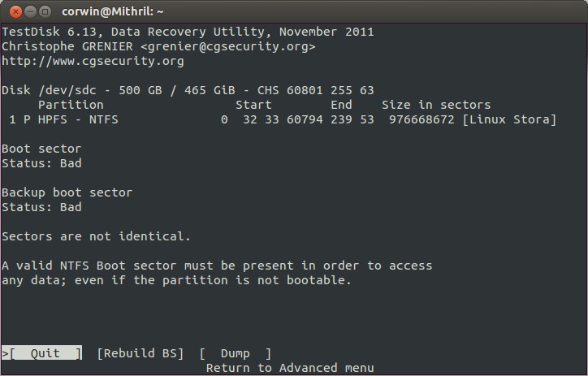Screen dimensions: 588x376
Task: Click the grenier@cgsecurity.org email address
Action: [228, 46]
